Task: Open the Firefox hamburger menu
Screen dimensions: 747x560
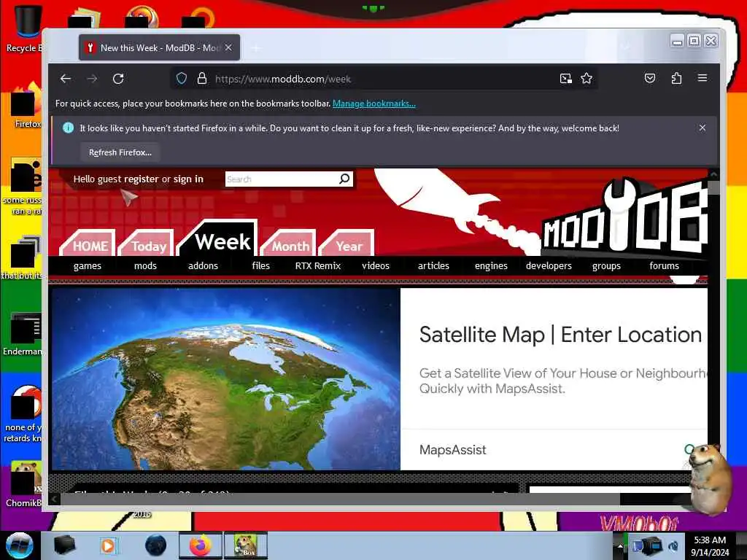Action: tap(703, 77)
